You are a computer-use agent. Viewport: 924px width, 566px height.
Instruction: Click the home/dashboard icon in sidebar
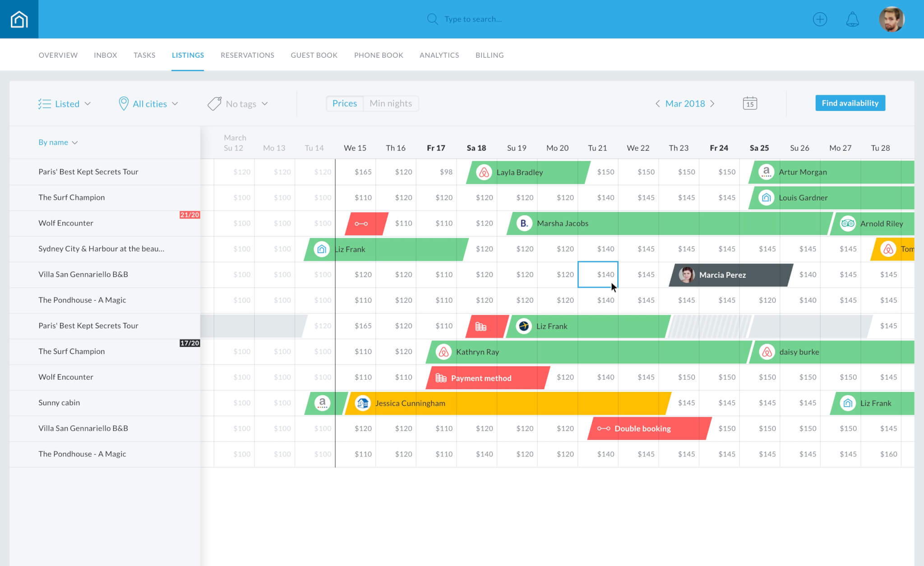pyautogui.click(x=18, y=18)
